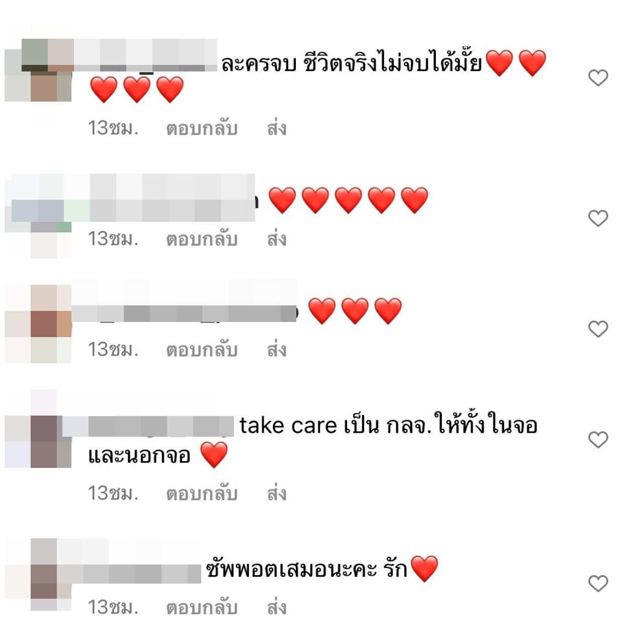Reply (ตอบกลับ) to take care comment
The image size is (644, 644).
pyautogui.click(x=202, y=494)
